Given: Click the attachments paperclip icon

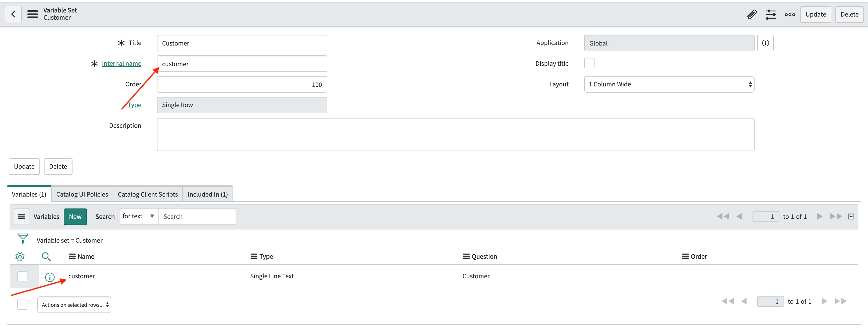Looking at the screenshot, I should pyautogui.click(x=751, y=14).
